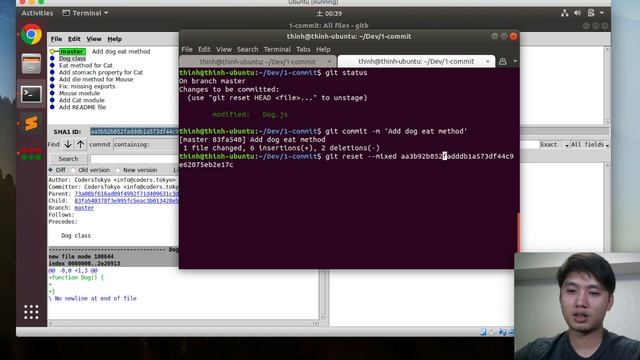Image resolution: width=640 pixels, height=360 pixels.
Task: Open the Files manager dock icon
Action: click(x=31, y=64)
